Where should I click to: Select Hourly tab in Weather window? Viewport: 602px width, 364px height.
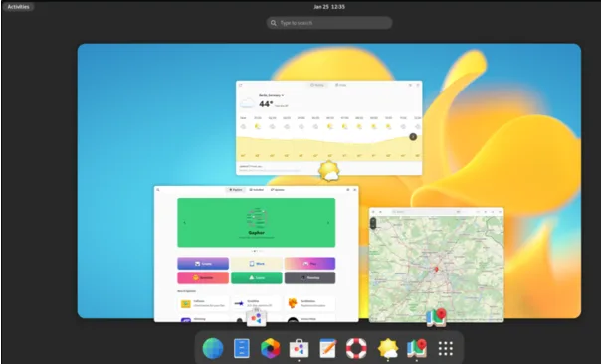[317, 85]
